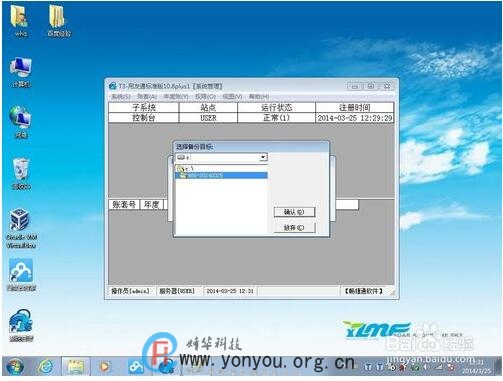Open the Recycle Bin icon
Image resolution: width=503 pixels, height=381 pixels.
[21, 173]
